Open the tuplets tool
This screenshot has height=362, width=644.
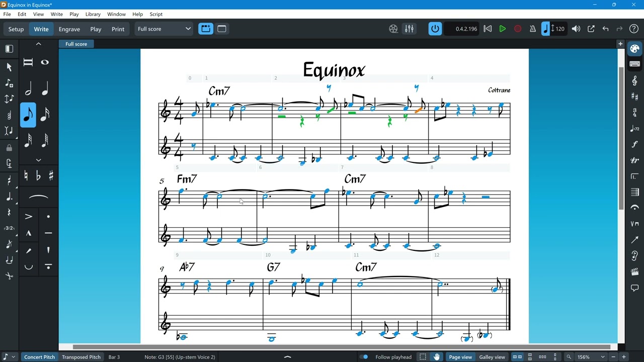9,228
